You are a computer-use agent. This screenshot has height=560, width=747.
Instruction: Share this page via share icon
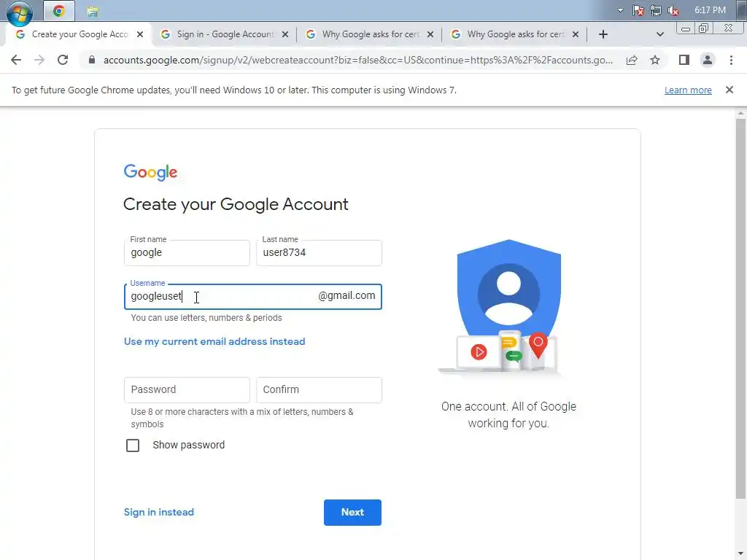(632, 60)
